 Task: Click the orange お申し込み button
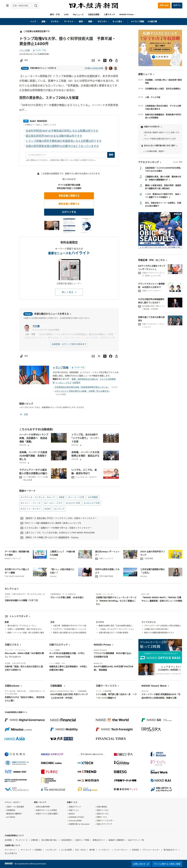click(x=164, y=5)
